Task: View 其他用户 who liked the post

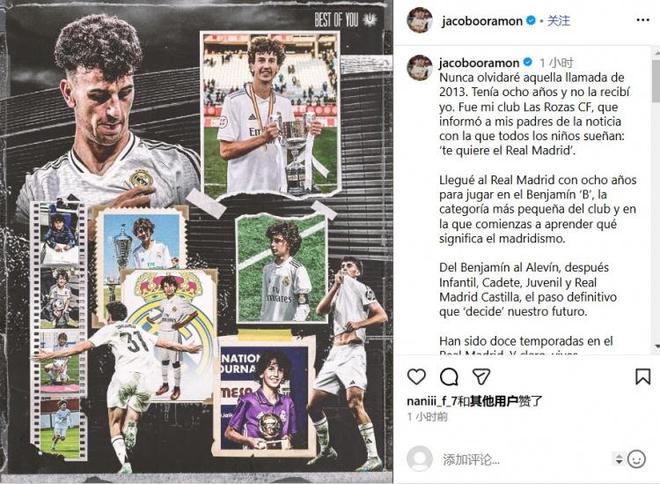Action: coord(494,401)
